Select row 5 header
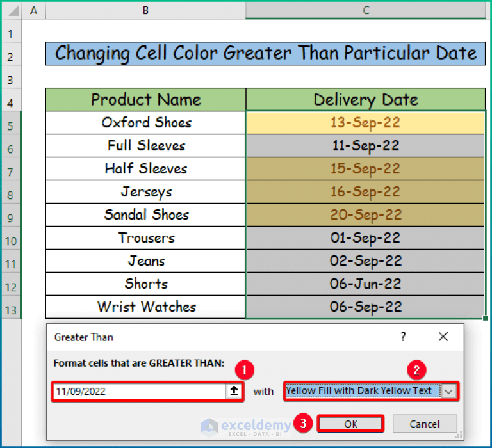Image resolution: width=492 pixels, height=448 pixels. click(x=12, y=123)
